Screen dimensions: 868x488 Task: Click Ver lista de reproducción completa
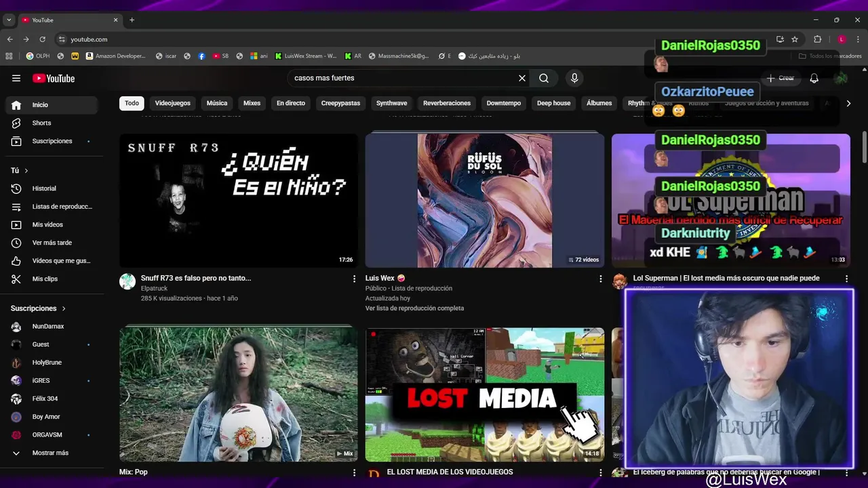414,308
